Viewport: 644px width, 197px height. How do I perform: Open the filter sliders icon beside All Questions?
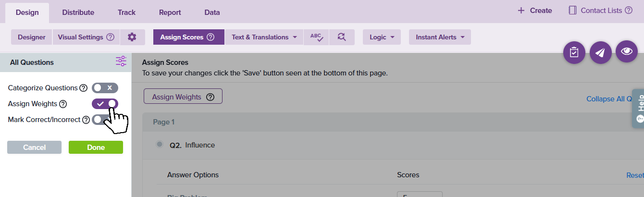point(121,61)
